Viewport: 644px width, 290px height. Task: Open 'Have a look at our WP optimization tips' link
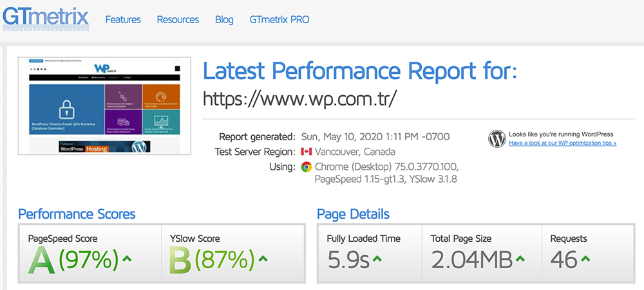click(x=563, y=143)
